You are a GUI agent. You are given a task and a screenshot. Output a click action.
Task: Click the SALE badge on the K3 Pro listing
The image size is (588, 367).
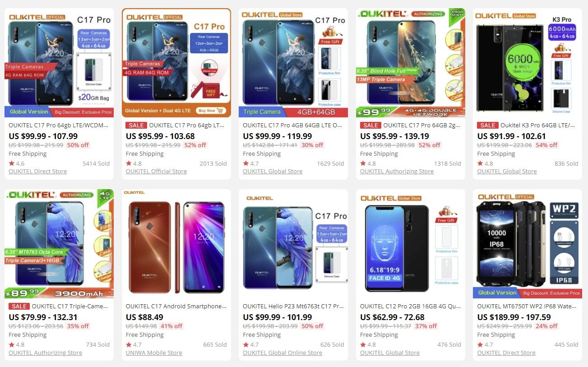(487, 125)
